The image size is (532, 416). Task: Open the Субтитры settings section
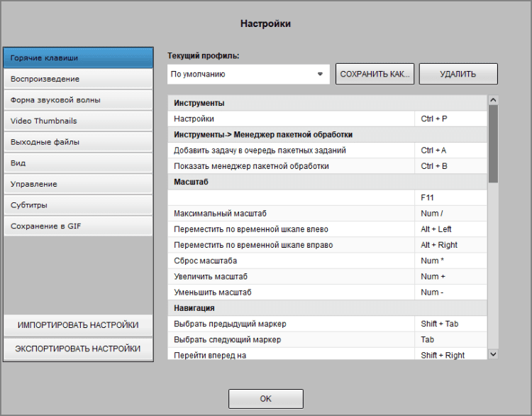78,205
